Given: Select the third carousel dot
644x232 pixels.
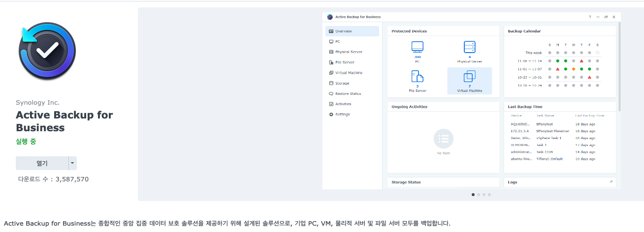Looking at the screenshot, I should [x=484, y=195].
